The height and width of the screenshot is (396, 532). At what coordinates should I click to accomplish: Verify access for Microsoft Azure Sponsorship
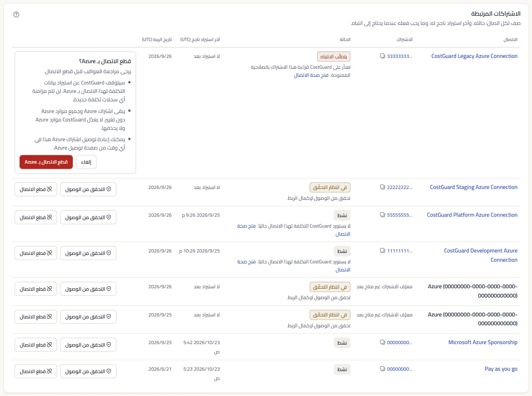tap(88, 345)
